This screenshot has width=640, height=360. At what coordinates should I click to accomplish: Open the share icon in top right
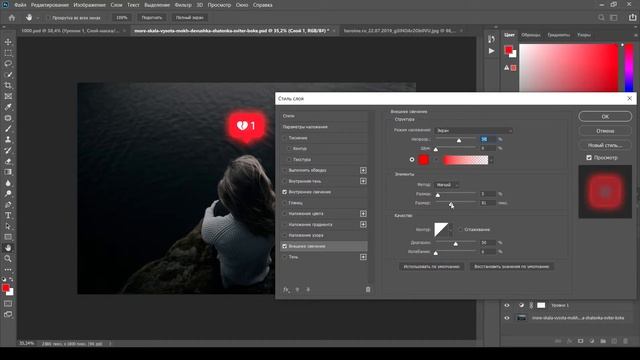632,17
